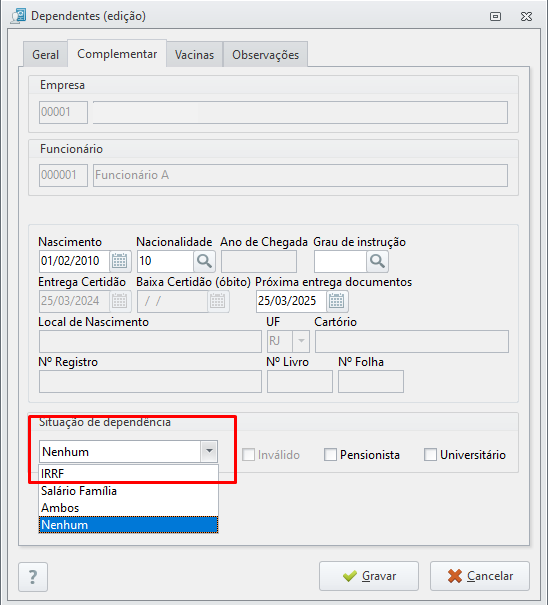548x605 pixels.
Task: Click the Dependentes window title icon
Action: pyautogui.click(x=19, y=16)
